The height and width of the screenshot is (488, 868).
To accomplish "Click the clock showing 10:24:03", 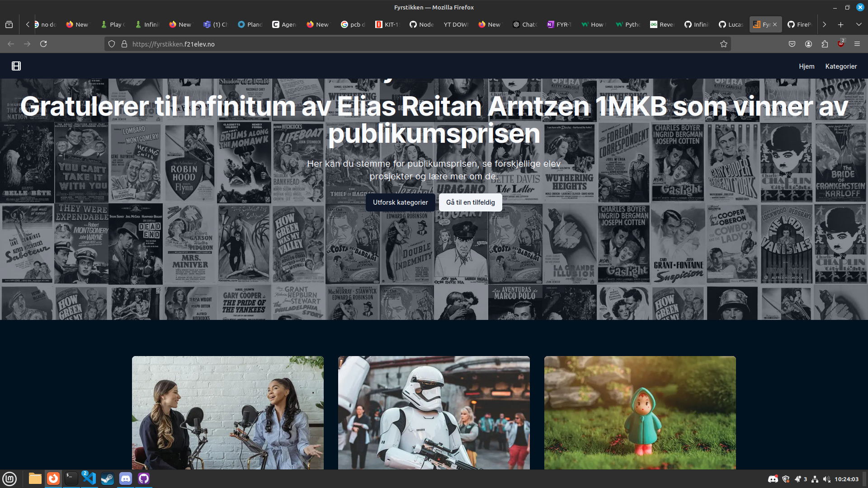I will click(846, 479).
